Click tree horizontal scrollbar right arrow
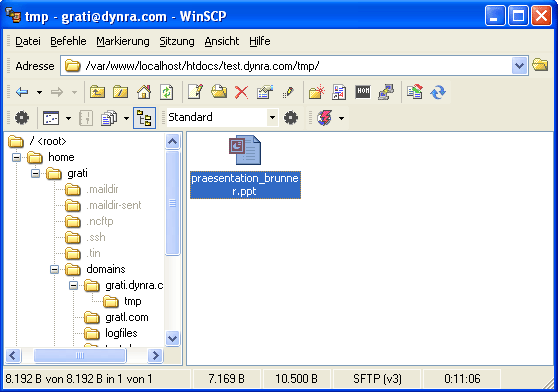The width and height of the screenshot is (560, 392). (155, 356)
